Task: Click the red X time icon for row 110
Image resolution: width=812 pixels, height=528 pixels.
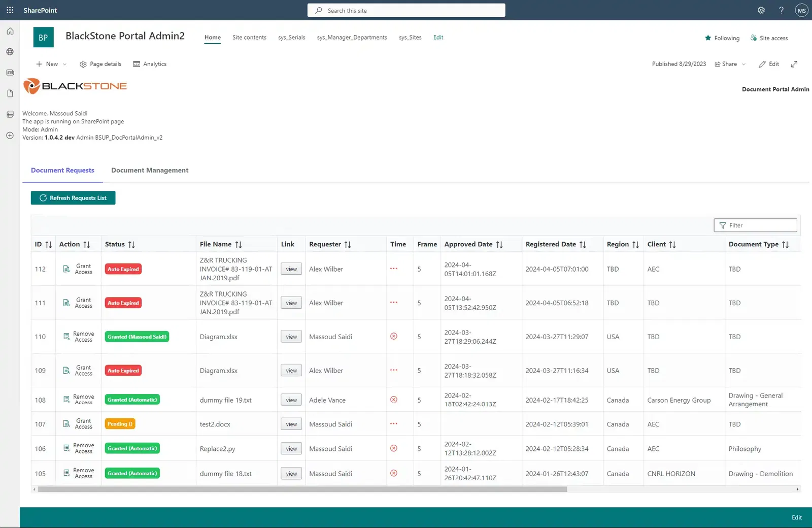Action: point(394,336)
